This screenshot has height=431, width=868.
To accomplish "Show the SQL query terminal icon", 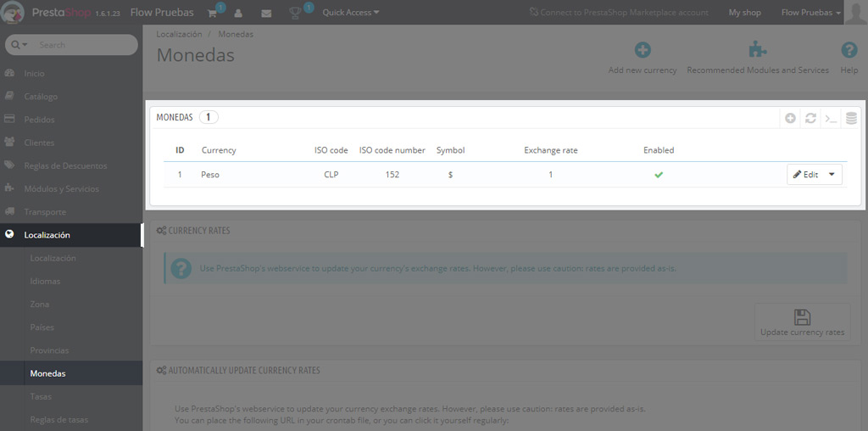I will point(831,118).
